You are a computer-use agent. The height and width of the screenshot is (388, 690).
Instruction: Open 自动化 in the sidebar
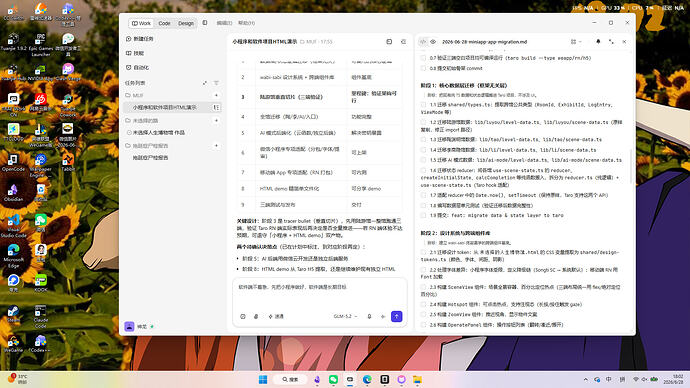pos(137,67)
